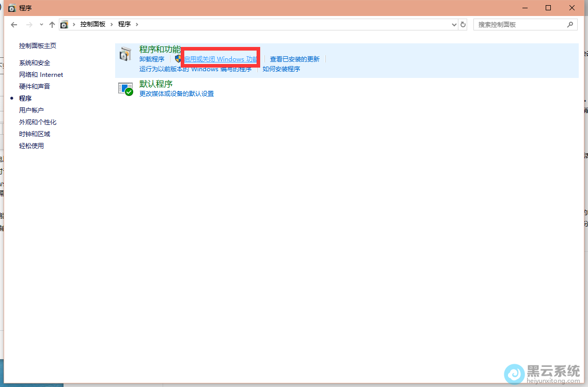The height and width of the screenshot is (387, 588).
Task: Go to 系统和安全 in the sidebar
Action: tap(34, 62)
